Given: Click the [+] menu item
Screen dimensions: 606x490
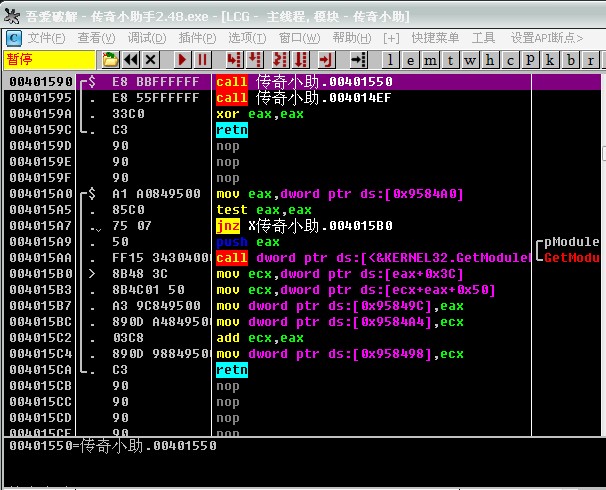Looking at the screenshot, I should pyautogui.click(x=391, y=38).
